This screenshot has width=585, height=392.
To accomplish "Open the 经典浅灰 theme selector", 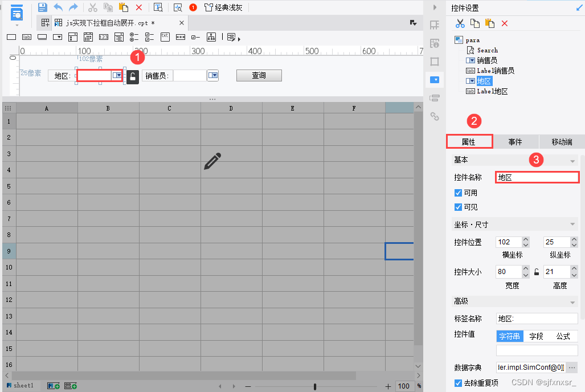I will [224, 7].
